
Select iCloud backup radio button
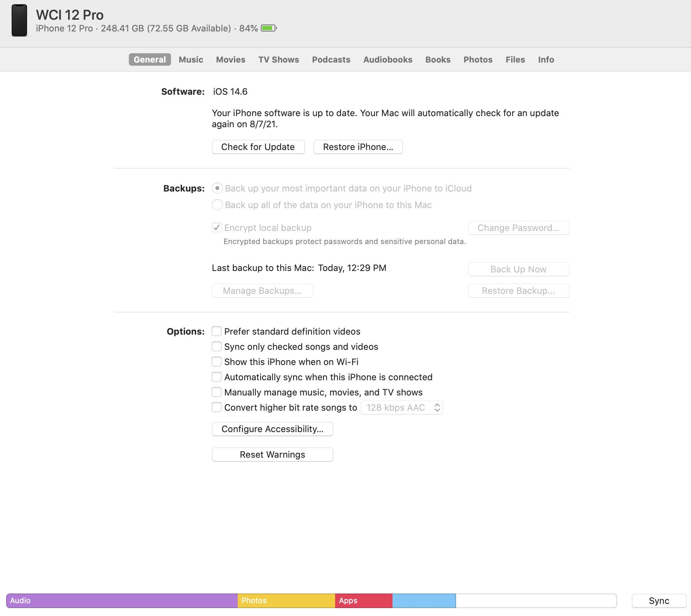(217, 188)
